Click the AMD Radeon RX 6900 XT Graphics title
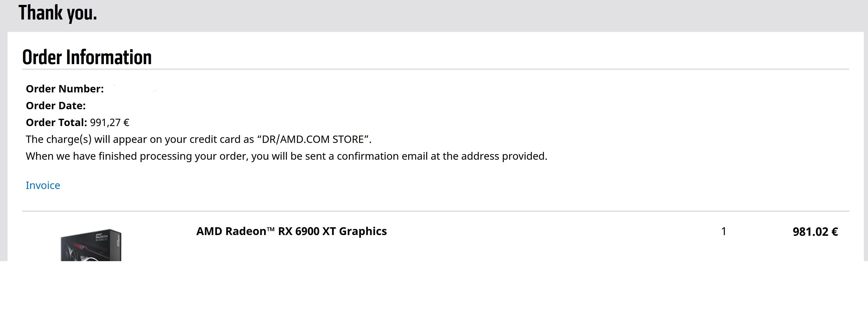This screenshot has width=868, height=316. [x=292, y=231]
